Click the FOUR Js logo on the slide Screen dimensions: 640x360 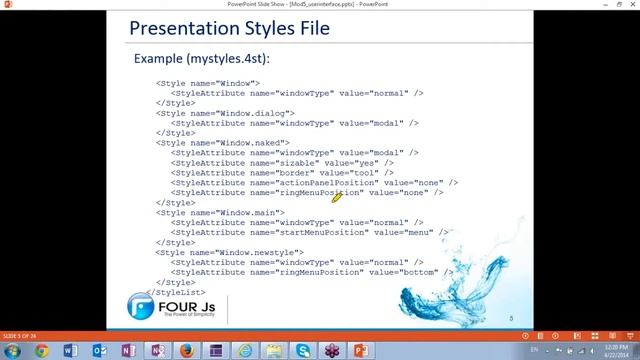pyautogui.click(x=171, y=306)
